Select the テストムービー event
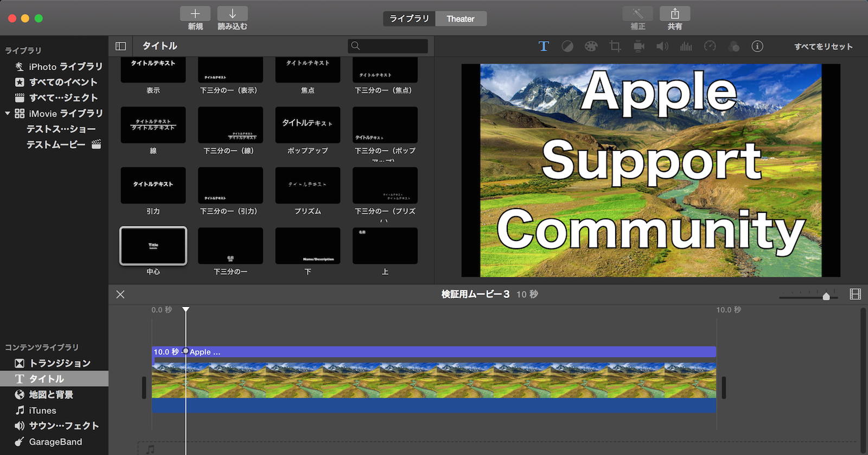 56,144
